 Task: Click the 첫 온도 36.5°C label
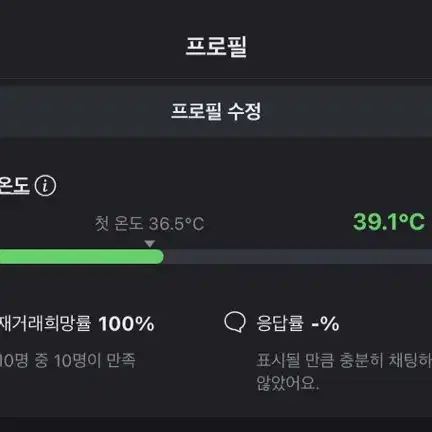click(149, 224)
